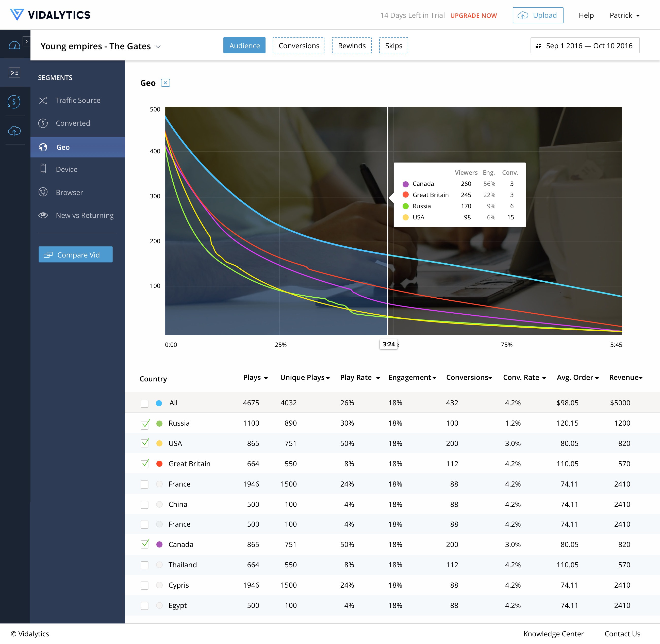Viewport: 660px width, 644px height.
Task: Enable the France row checkbox
Action: coord(145,484)
